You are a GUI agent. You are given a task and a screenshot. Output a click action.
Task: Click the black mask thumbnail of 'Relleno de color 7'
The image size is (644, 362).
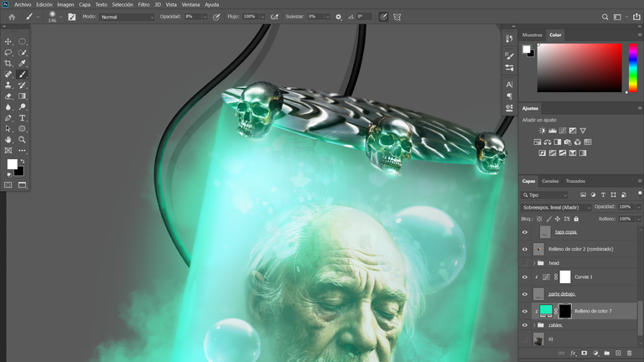pyautogui.click(x=564, y=311)
